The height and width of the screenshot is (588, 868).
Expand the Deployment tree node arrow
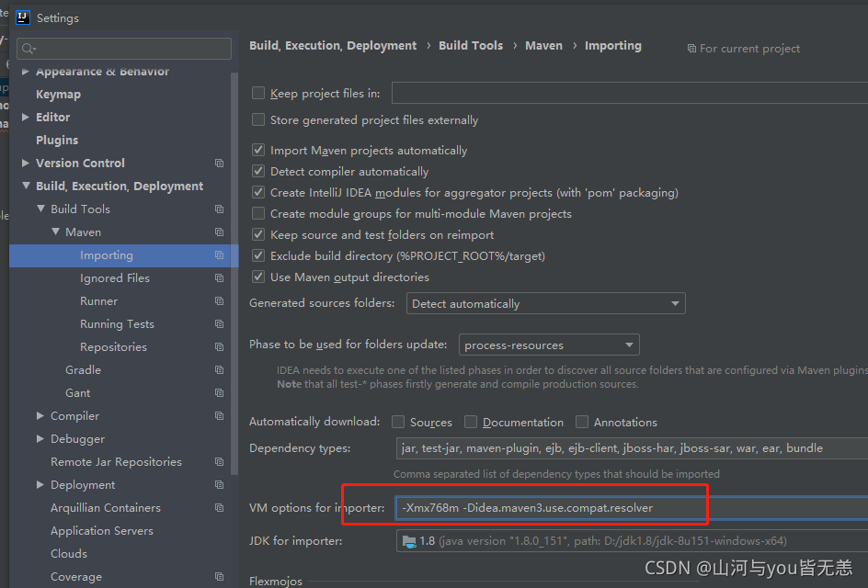pos(40,484)
